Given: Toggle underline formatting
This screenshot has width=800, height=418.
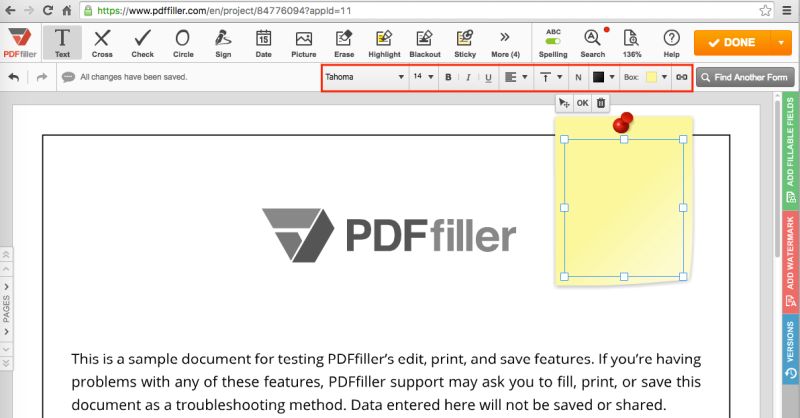Looking at the screenshot, I should pyautogui.click(x=488, y=77).
